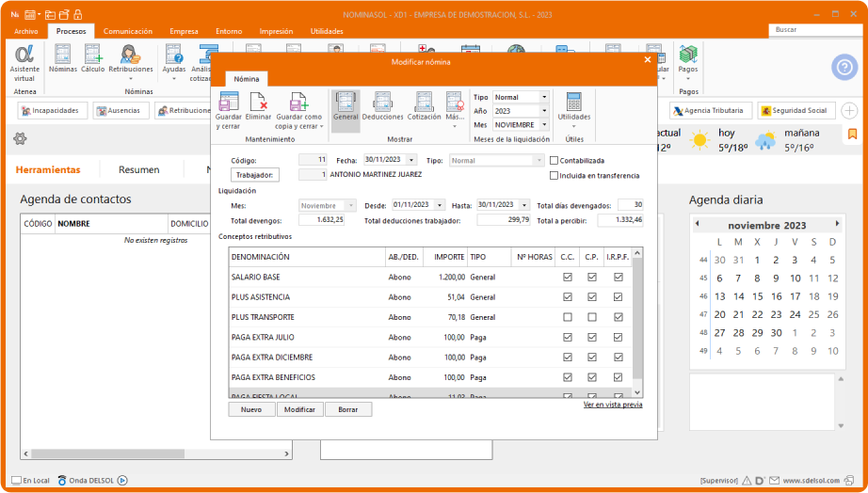Click the Modificar button
This screenshot has height=493, width=868.
[x=299, y=409]
